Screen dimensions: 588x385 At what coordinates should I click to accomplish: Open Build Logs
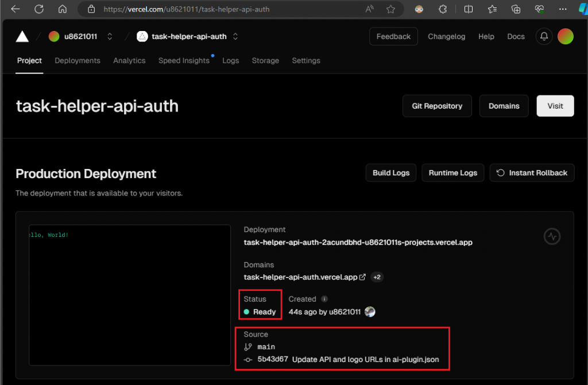[x=390, y=172]
